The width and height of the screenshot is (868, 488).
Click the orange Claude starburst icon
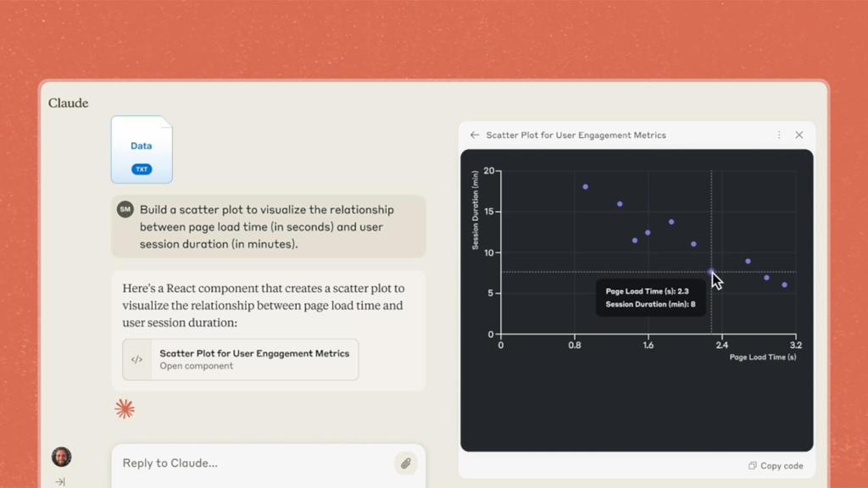125,409
